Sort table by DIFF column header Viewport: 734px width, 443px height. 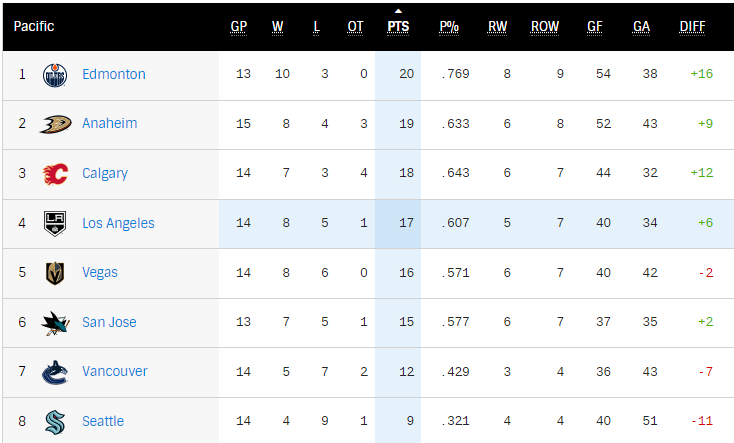pyautogui.click(x=692, y=27)
